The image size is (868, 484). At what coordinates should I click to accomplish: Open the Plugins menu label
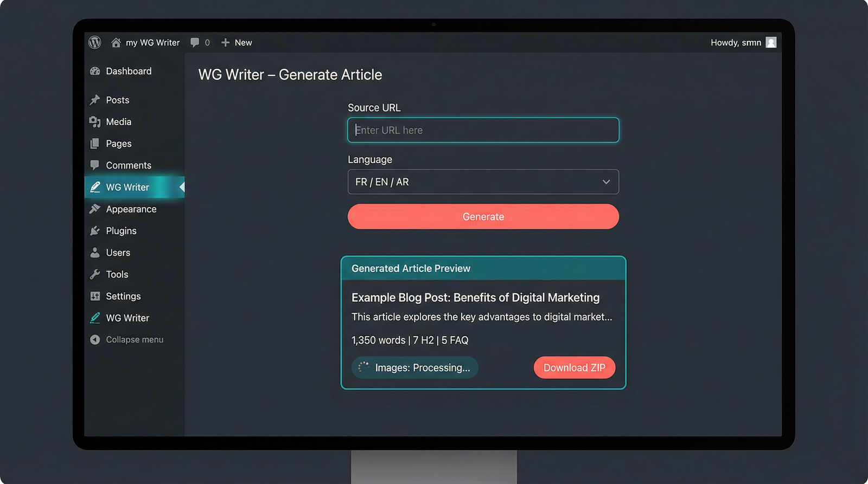[121, 231]
